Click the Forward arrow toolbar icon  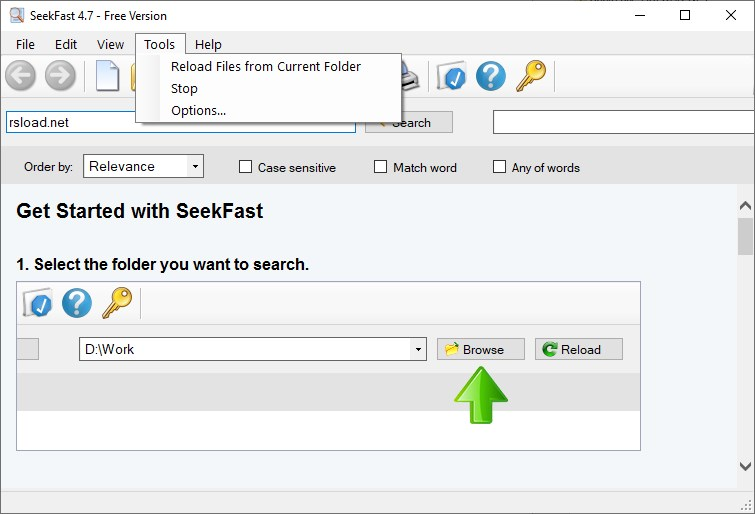pyautogui.click(x=60, y=76)
